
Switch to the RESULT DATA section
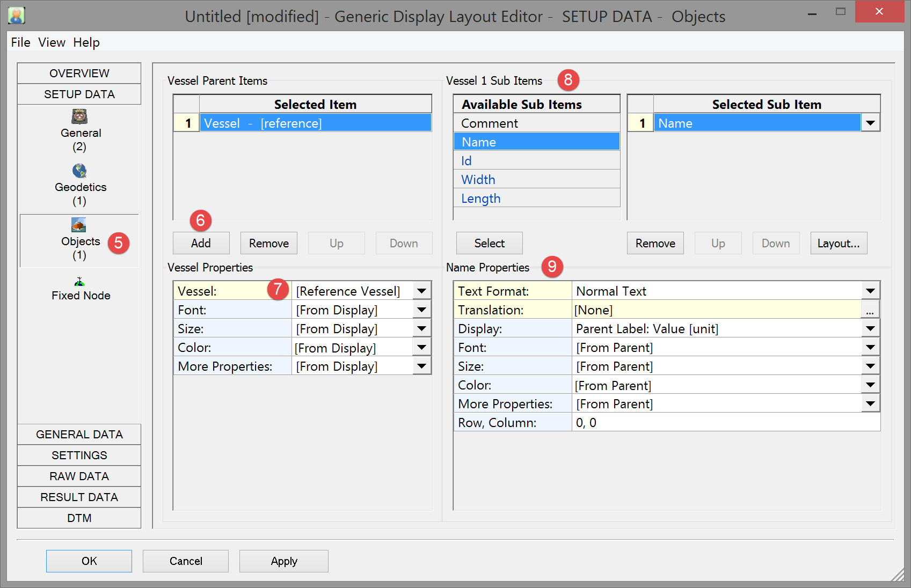tap(79, 497)
